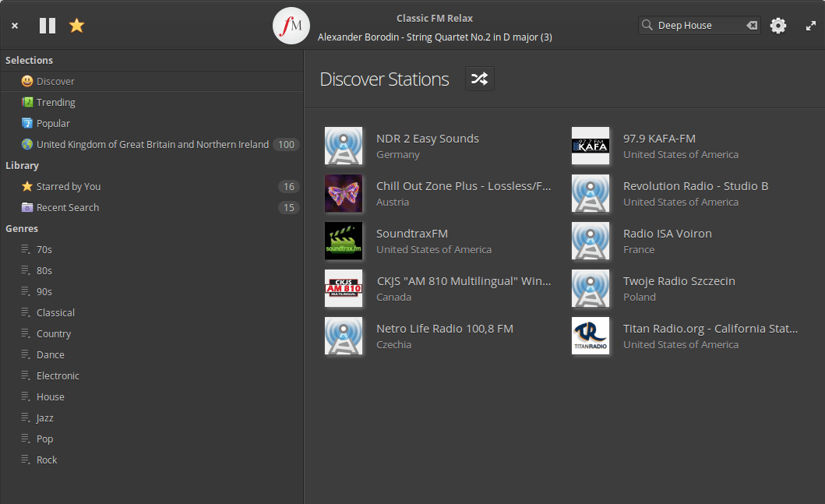
Task: Click the Radio ISA Voiron antenna icon
Action: 591,241
